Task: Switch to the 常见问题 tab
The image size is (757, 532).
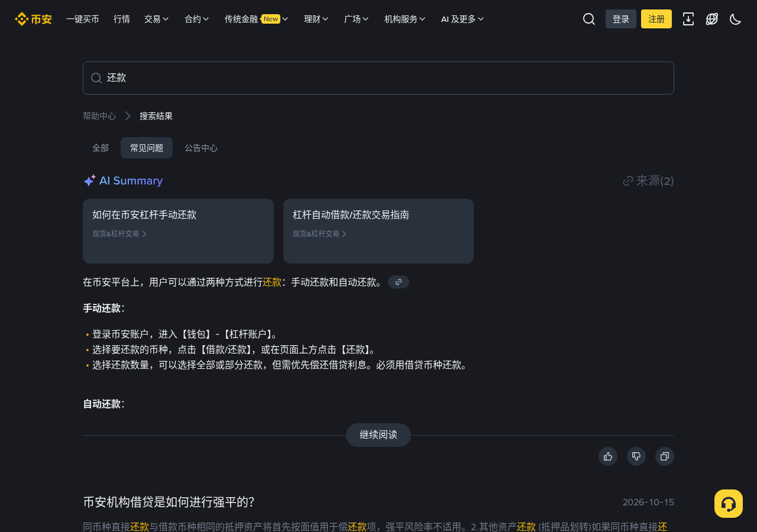Action: (x=147, y=148)
